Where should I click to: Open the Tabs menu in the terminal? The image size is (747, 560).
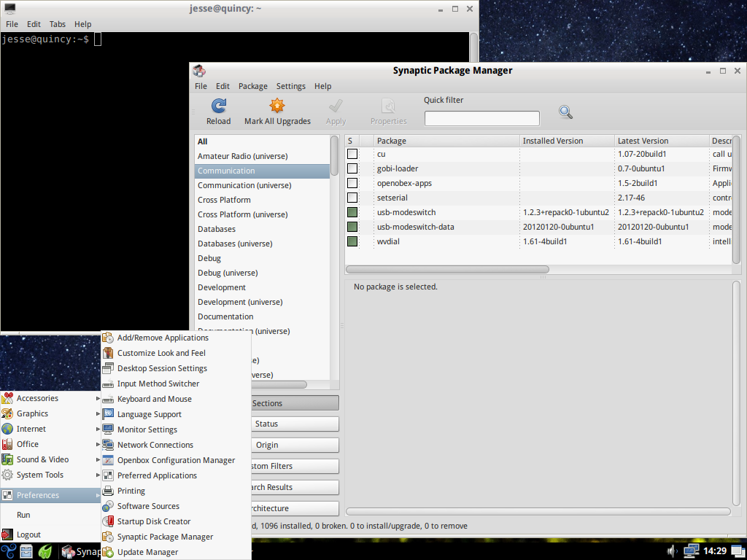click(57, 24)
